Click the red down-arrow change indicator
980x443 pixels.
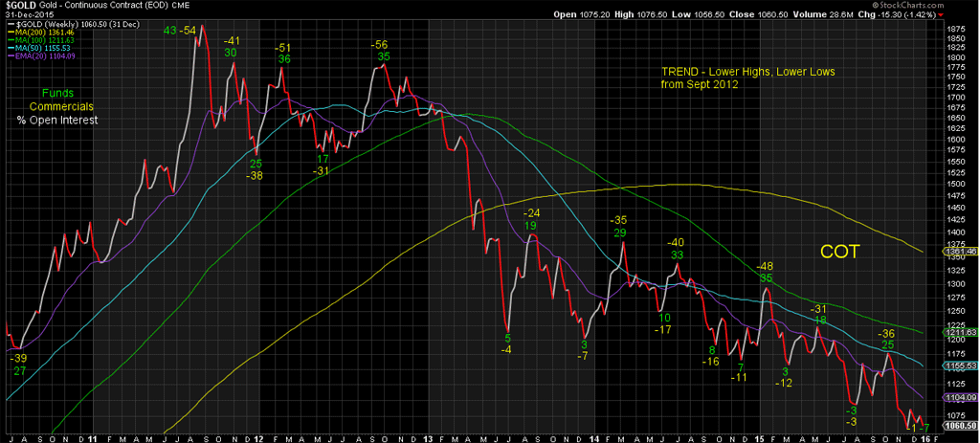pos(968,15)
